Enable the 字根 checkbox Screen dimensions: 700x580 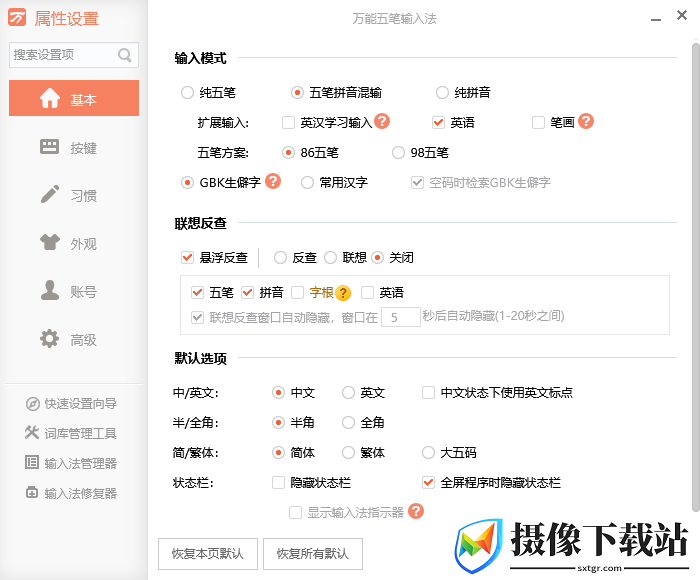(x=297, y=293)
